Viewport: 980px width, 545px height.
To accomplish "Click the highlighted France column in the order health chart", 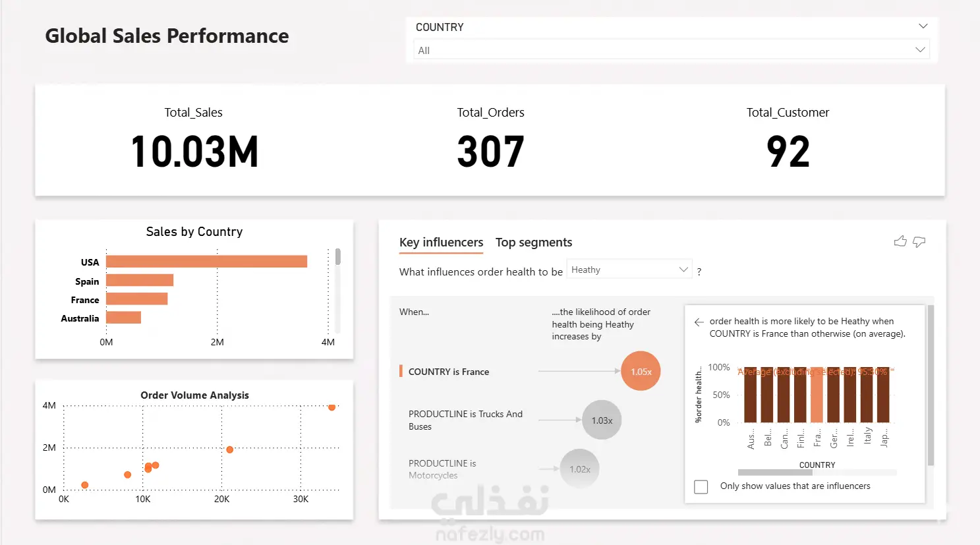I will (817, 395).
